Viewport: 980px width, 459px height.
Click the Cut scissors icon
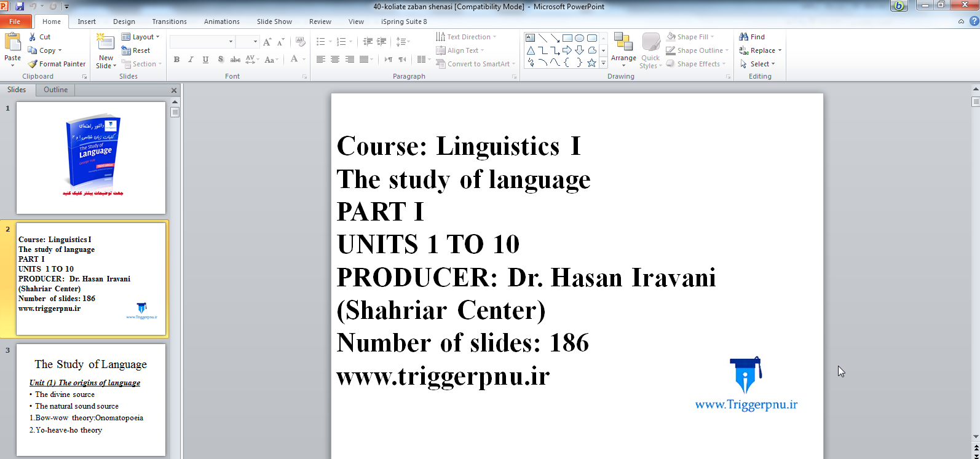click(33, 37)
